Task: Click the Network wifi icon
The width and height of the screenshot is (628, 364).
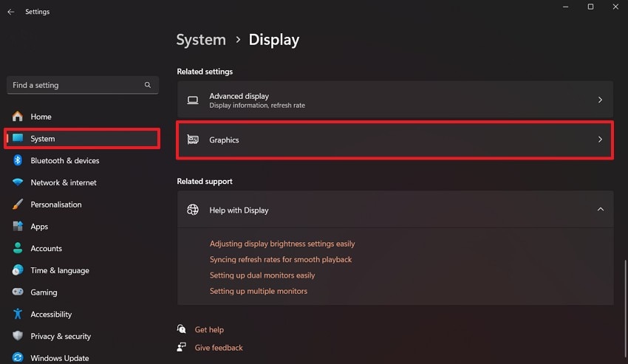Action: click(x=18, y=182)
